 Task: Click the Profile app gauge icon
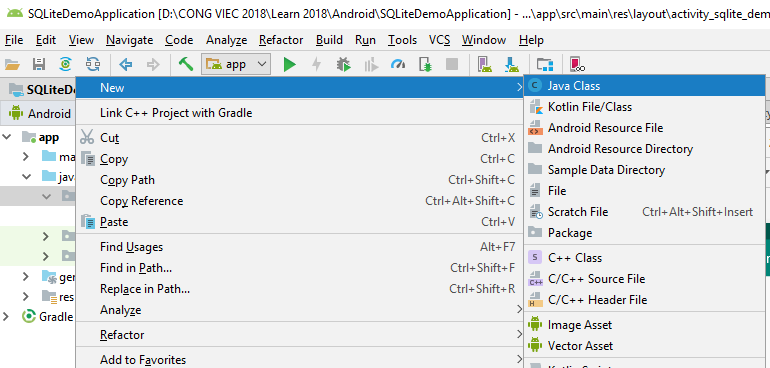coord(398,64)
